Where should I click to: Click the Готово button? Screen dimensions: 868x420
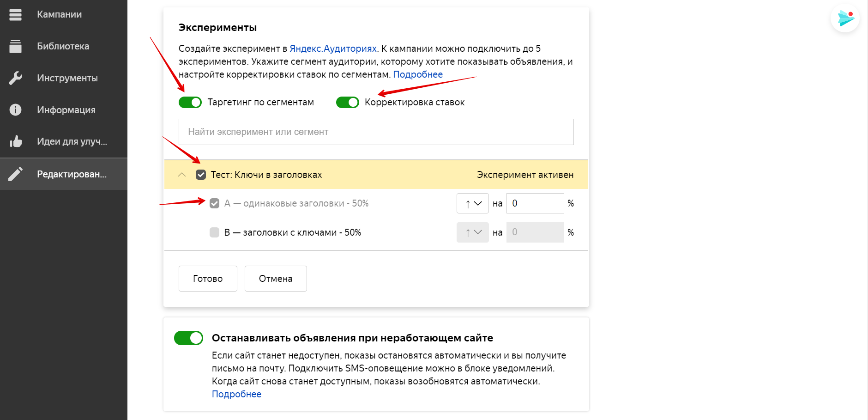pos(208,279)
